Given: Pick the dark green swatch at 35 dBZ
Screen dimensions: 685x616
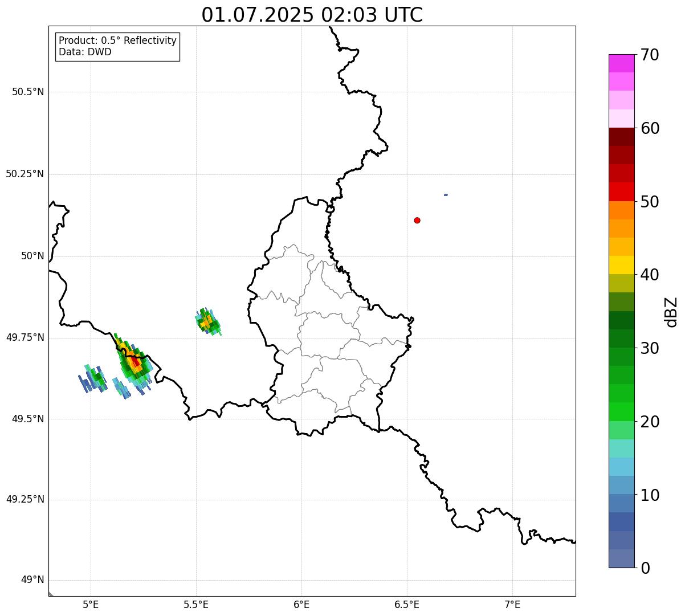Looking at the screenshot, I should [621, 320].
